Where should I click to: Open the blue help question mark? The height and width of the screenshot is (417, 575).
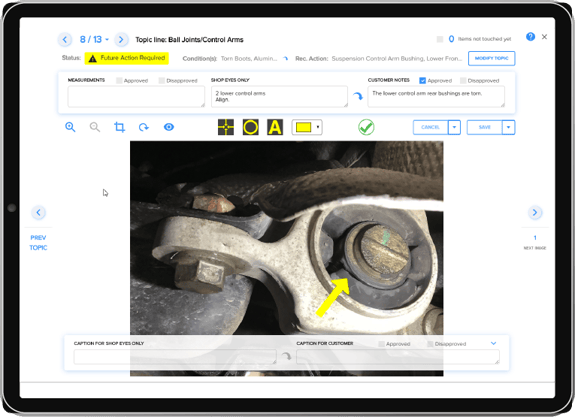click(530, 37)
